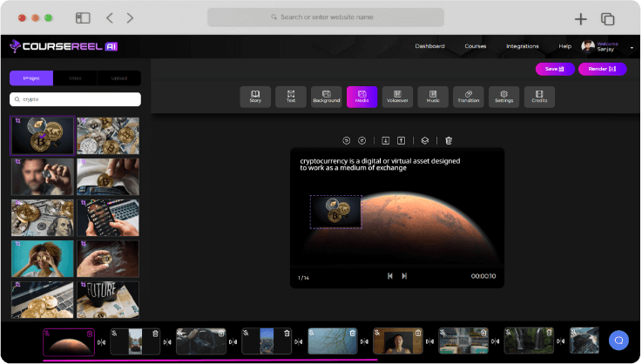Select the FUTURE mug thumbnail
The width and height of the screenshot is (642, 364).
(108, 300)
